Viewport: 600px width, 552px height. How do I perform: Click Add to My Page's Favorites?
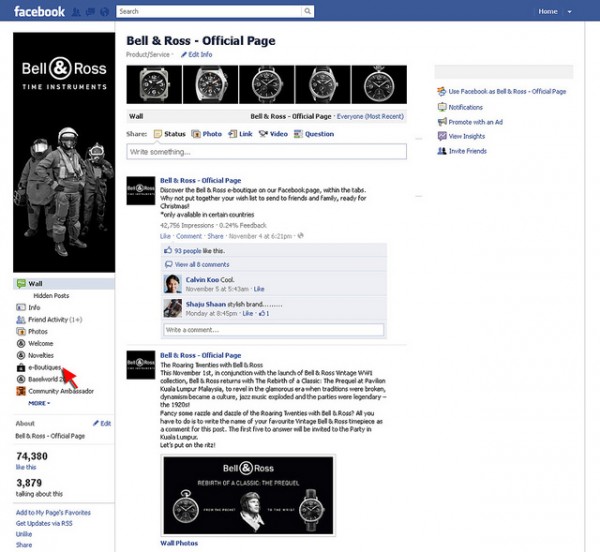click(x=53, y=513)
